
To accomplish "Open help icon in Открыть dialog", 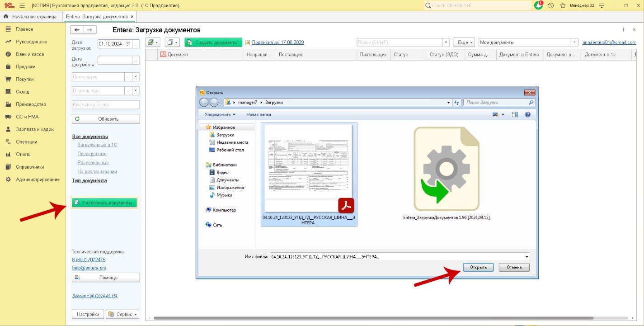I will 527,115.
